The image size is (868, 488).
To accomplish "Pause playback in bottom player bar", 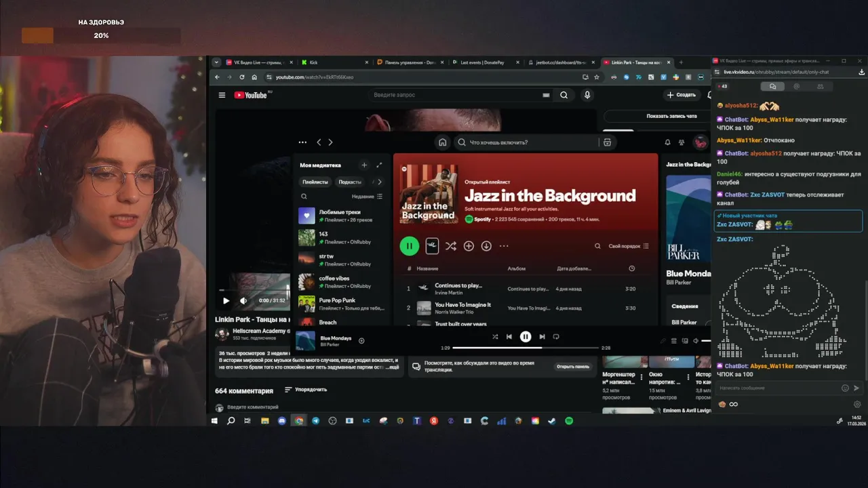I will pos(526,337).
